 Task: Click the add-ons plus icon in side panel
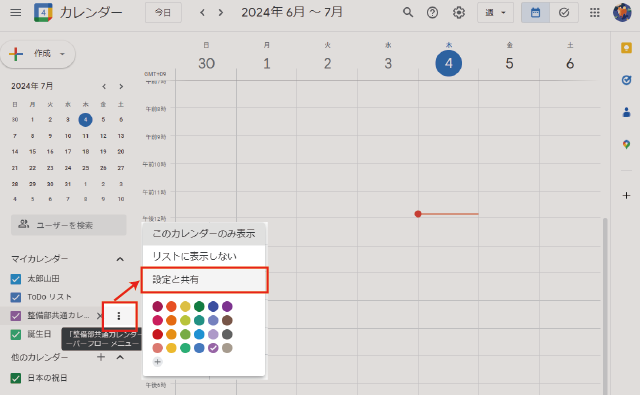click(x=626, y=195)
